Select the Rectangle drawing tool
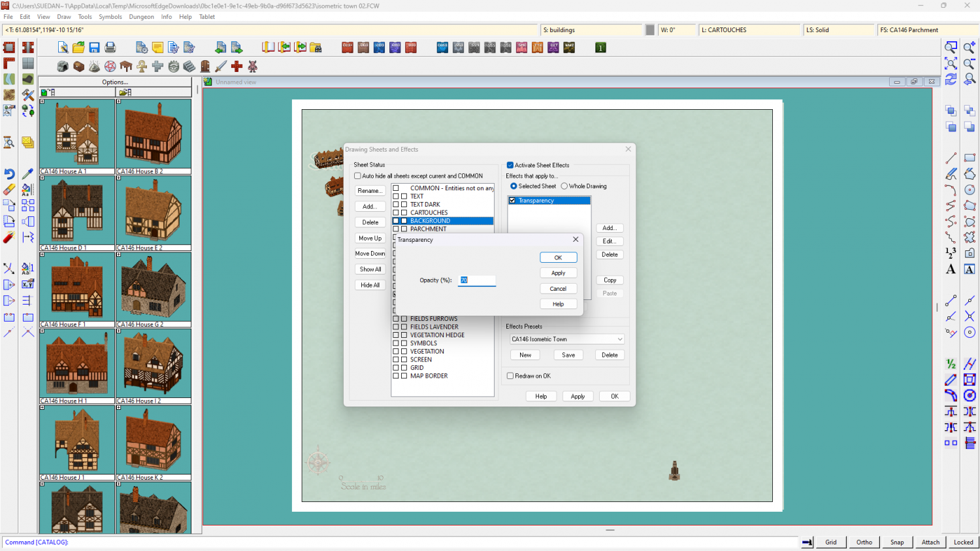This screenshot has width=980, height=551. (970, 158)
